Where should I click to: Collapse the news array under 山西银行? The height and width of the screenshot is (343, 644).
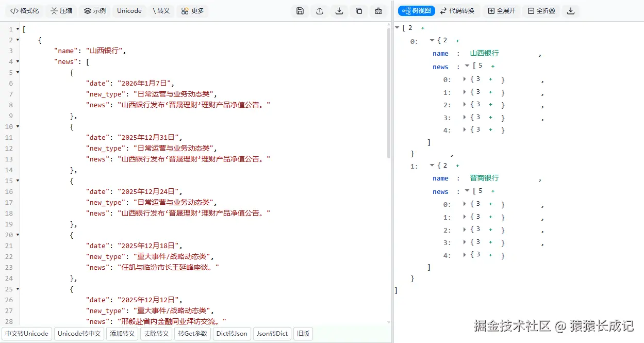pyautogui.click(x=467, y=66)
